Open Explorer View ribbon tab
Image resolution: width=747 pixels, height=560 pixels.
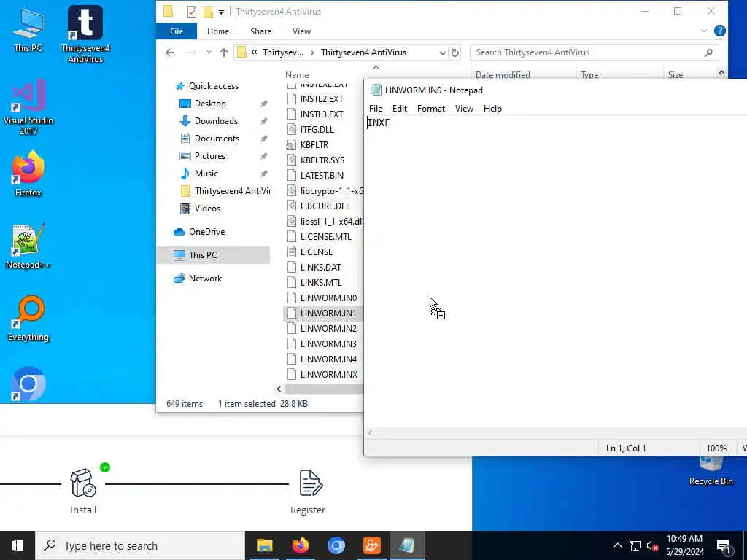point(301,31)
